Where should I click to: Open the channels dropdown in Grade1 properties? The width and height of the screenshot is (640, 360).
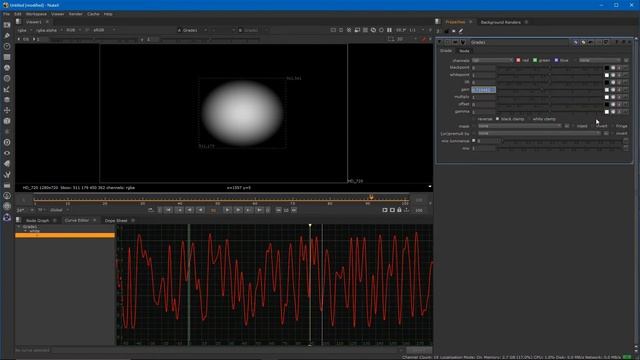point(493,60)
